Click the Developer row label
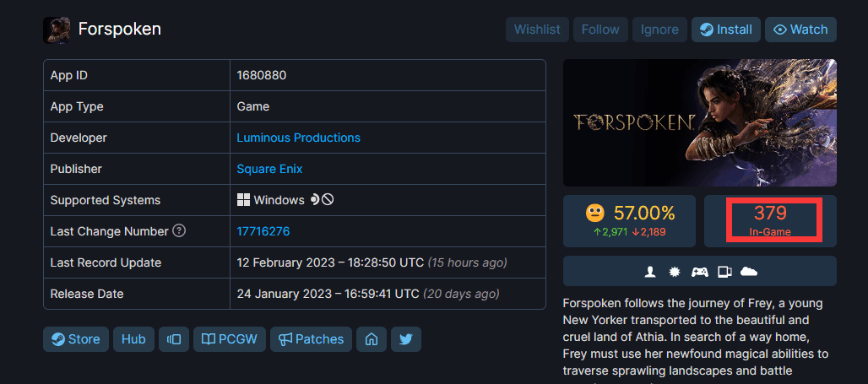The height and width of the screenshot is (384, 868). pos(79,138)
